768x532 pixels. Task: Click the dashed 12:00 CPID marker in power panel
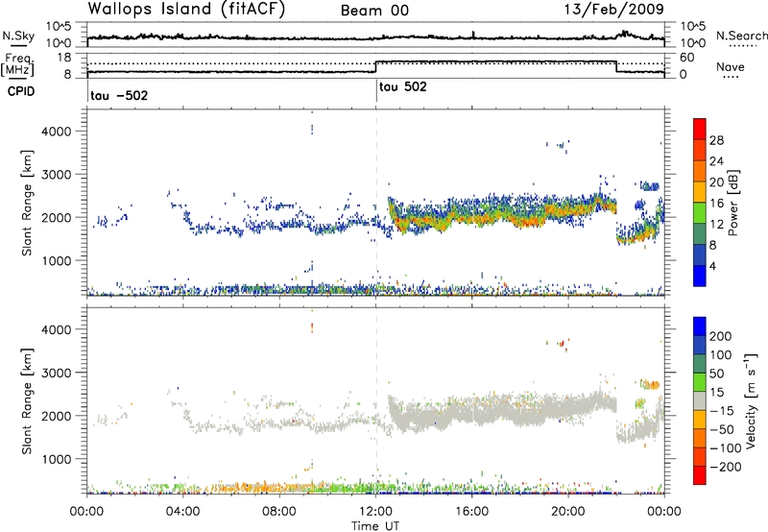pyautogui.click(x=376, y=203)
